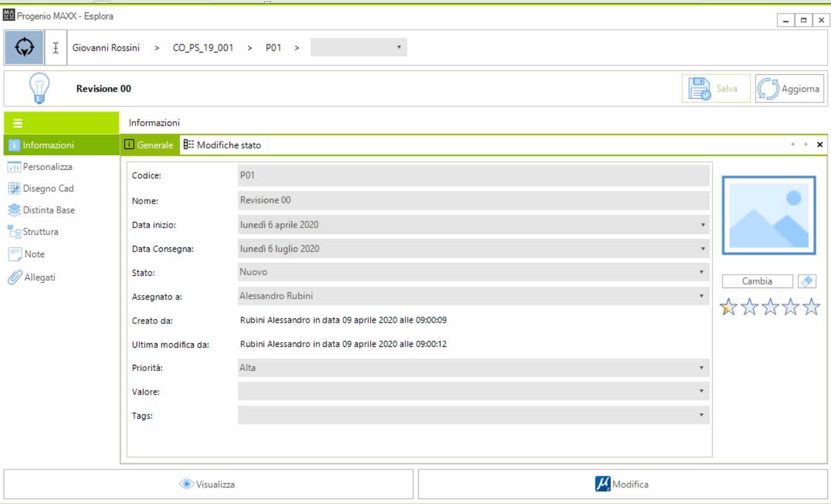The height and width of the screenshot is (504, 831).
Task: Open Personalizza in the sidebar
Action: (x=61, y=167)
